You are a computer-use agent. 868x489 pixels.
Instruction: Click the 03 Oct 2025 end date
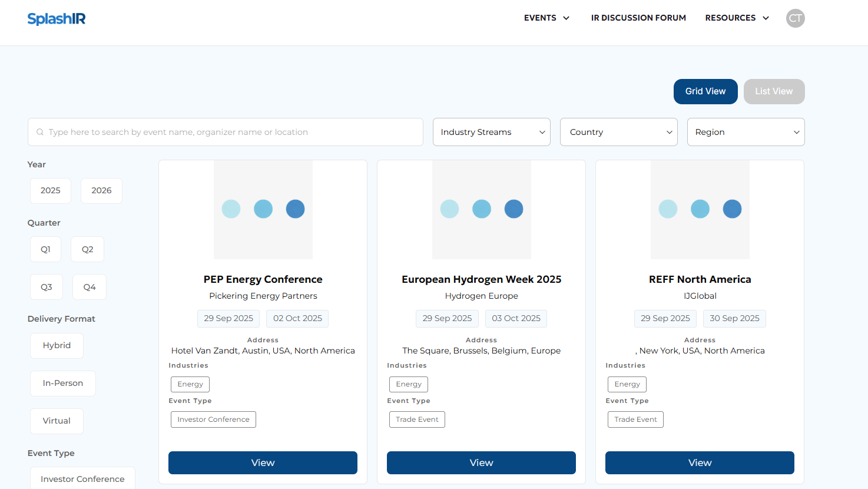click(516, 319)
